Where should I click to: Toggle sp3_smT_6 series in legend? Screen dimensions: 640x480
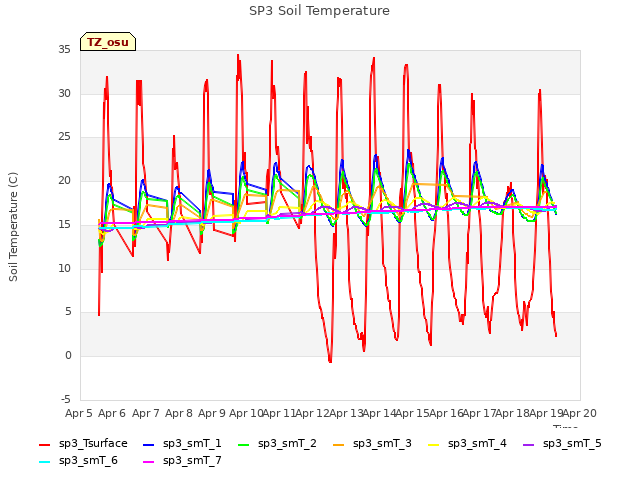point(78,461)
